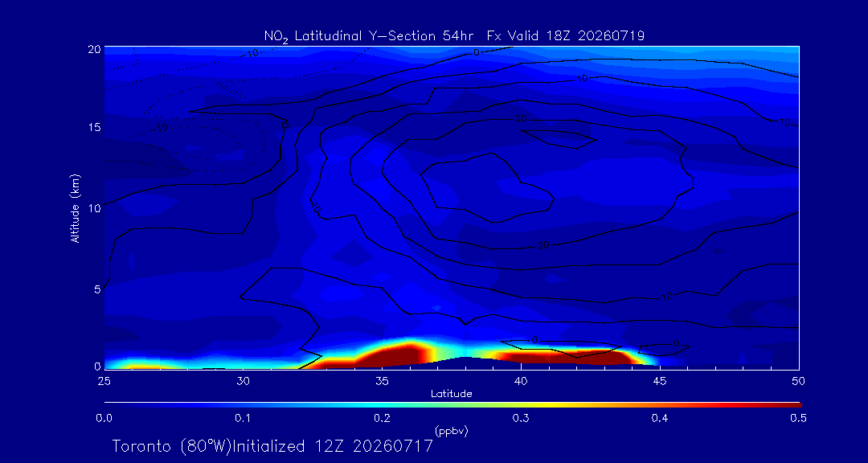Click latitude 35 tick label
The width and height of the screenshot is (868, 463).
pyautogui.click(x=382, y=381)
